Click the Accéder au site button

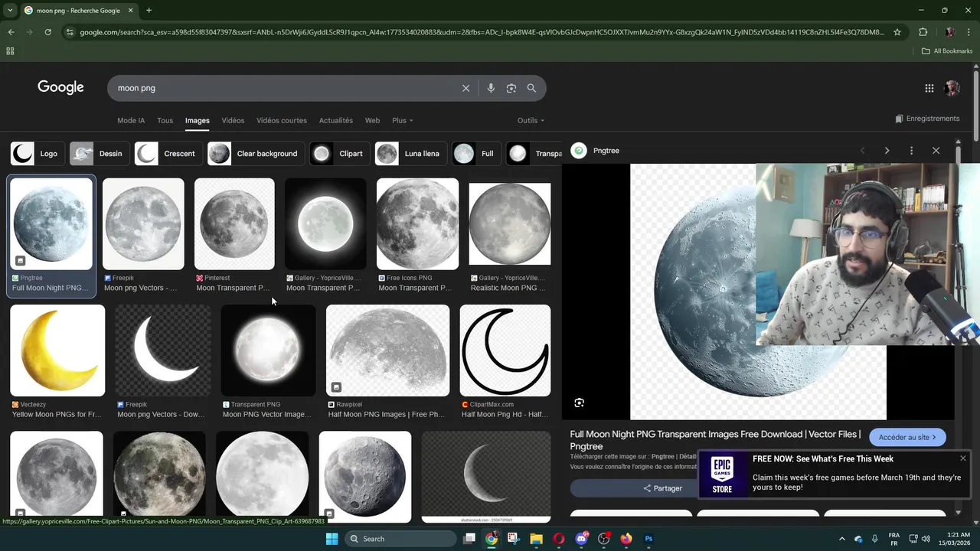907,437
